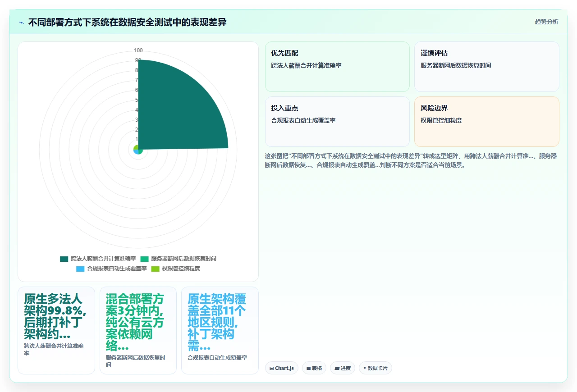
Task: Click the trend icon beside the dashboard title
Action: click(x=21, y=23)
